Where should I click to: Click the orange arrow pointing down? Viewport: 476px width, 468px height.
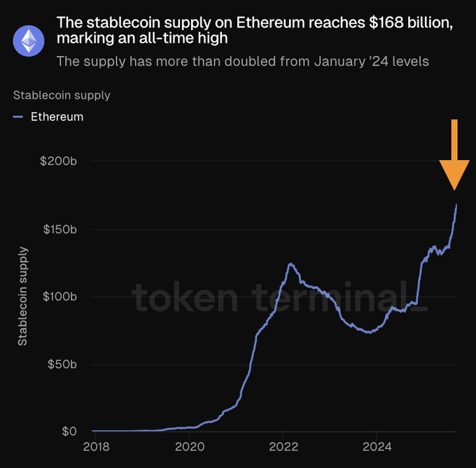pyautogui.click(x=454, y=155)
